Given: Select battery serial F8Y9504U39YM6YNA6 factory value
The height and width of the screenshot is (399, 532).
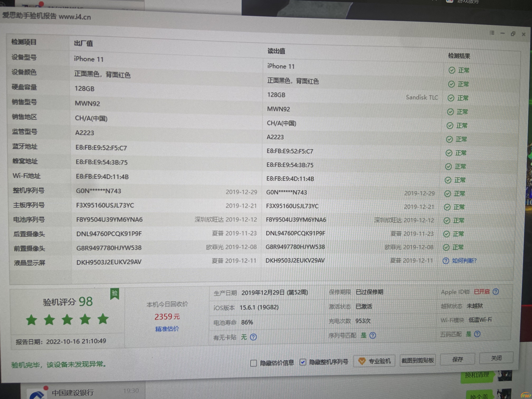Looking at the screenshot, I should [109, 219].
